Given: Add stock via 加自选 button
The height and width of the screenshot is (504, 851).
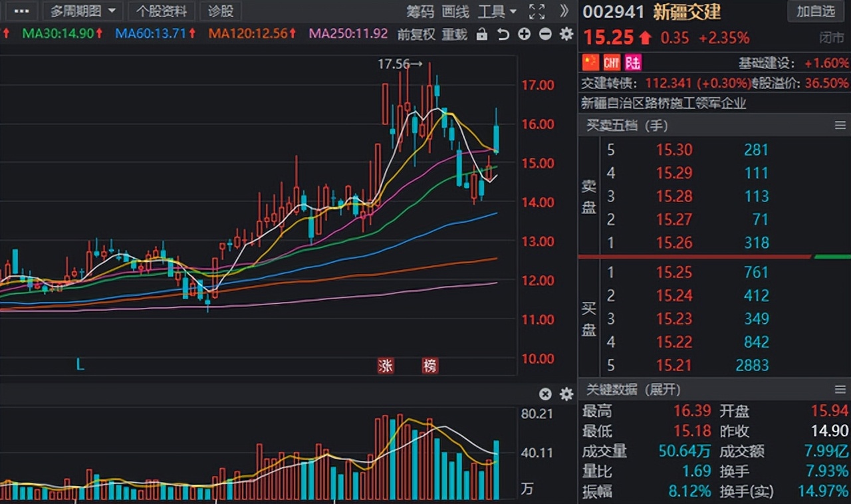Looking at the screenshot, I should coord(815,11).
